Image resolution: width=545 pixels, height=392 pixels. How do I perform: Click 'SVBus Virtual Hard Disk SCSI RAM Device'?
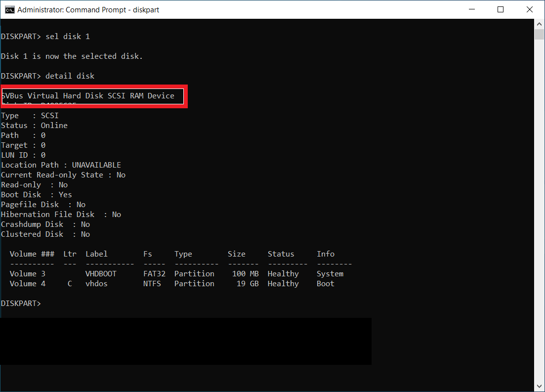pyautogui.click(x=88, y=96)
